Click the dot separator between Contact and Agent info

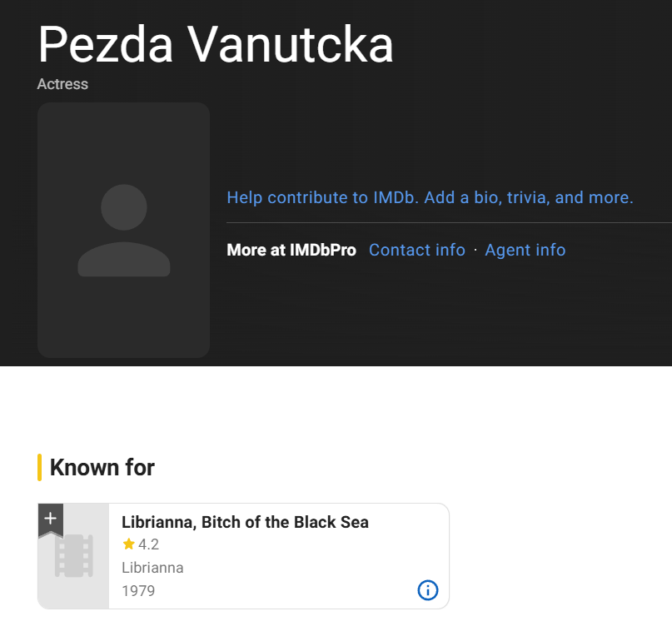[x=475, y=250]
